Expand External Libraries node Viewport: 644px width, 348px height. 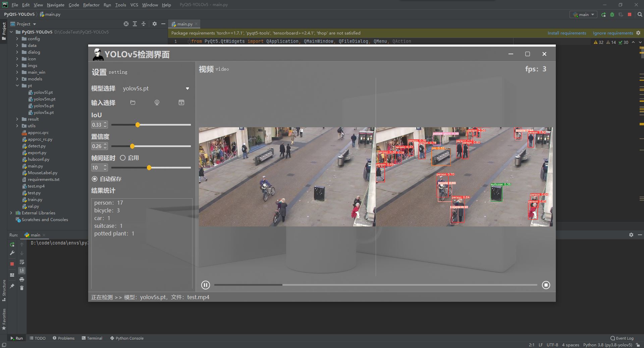11,213
